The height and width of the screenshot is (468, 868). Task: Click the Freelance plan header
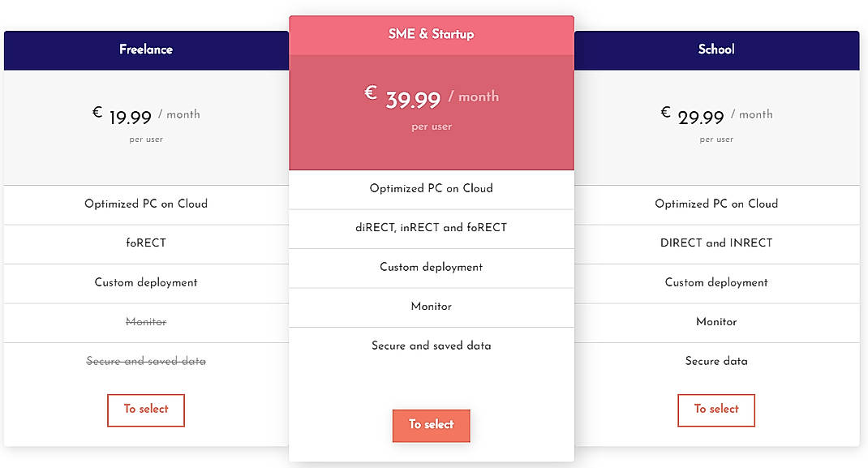146,49
